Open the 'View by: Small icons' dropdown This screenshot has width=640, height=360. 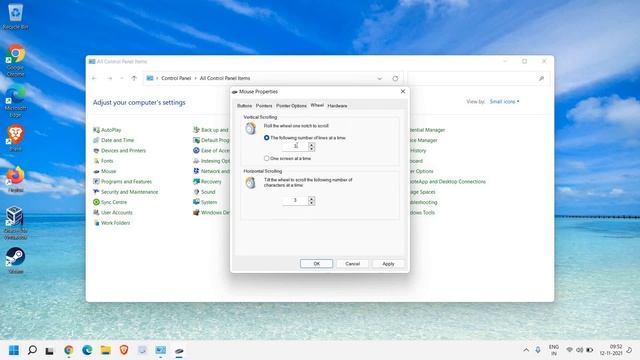[504, 102]
